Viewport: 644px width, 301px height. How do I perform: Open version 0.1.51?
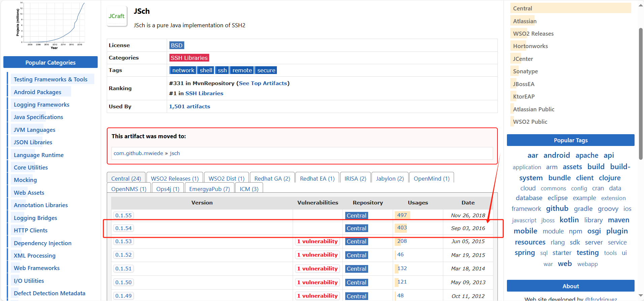click(123, 268)
